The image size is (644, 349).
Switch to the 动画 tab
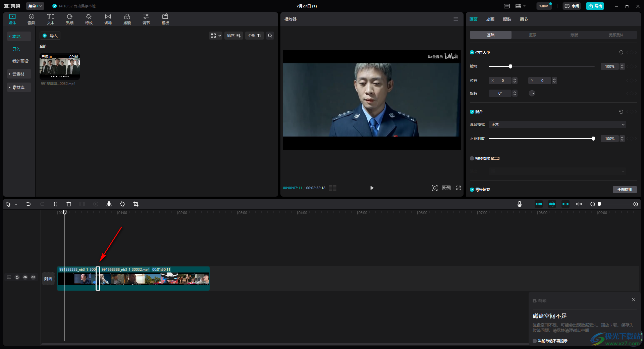click(490, 19)
